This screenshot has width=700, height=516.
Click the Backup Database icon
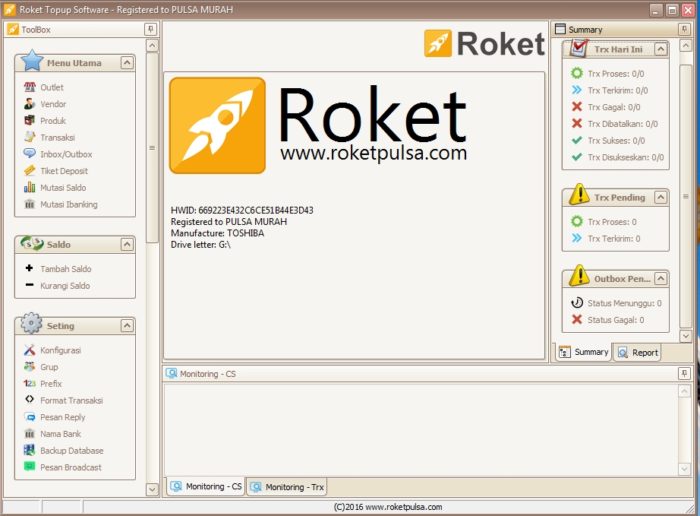pyautogui.click(x=29, y=450)
